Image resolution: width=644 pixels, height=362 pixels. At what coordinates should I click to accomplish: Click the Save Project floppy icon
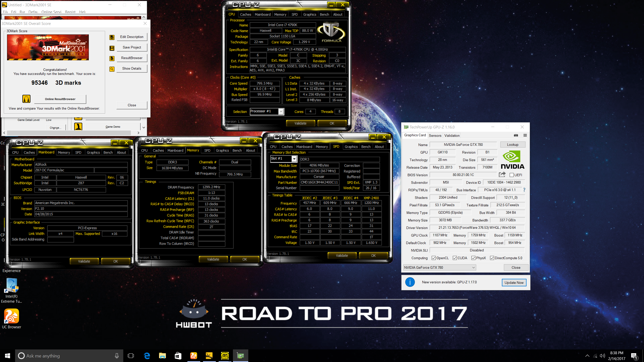112,48
